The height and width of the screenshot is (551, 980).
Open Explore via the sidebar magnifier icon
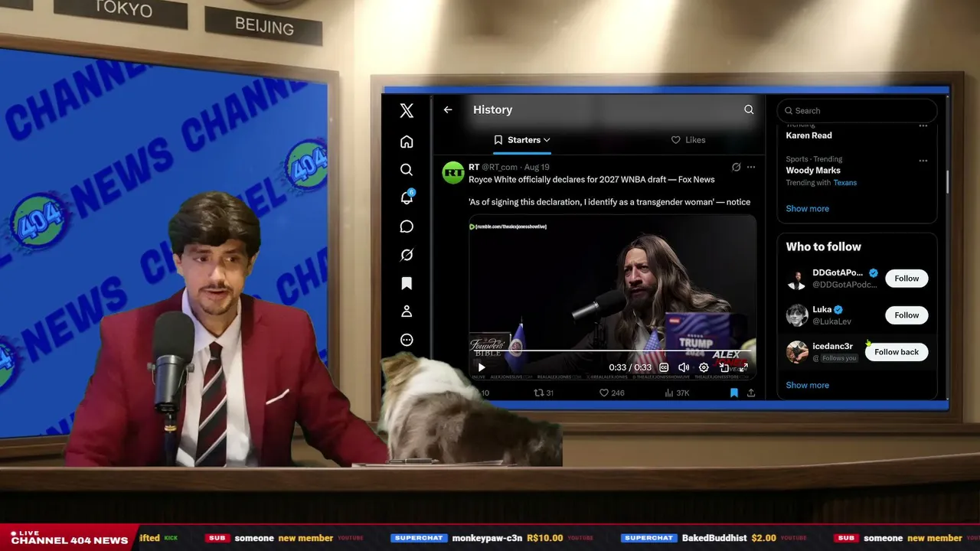407,170
